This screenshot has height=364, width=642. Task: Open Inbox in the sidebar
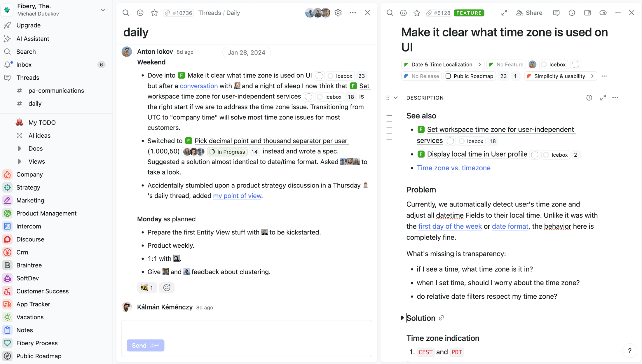[x=24, y=64]
